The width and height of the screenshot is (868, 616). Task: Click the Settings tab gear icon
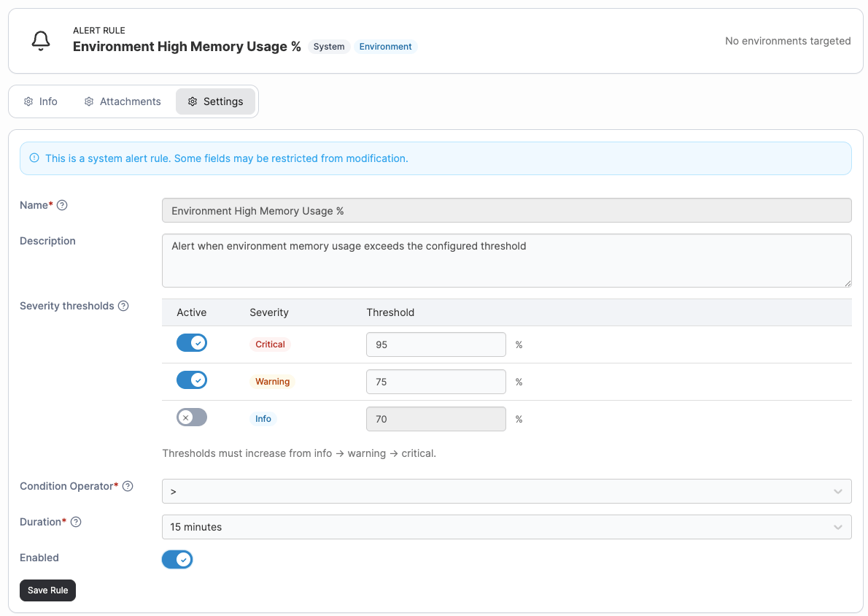tap(192, 101)
